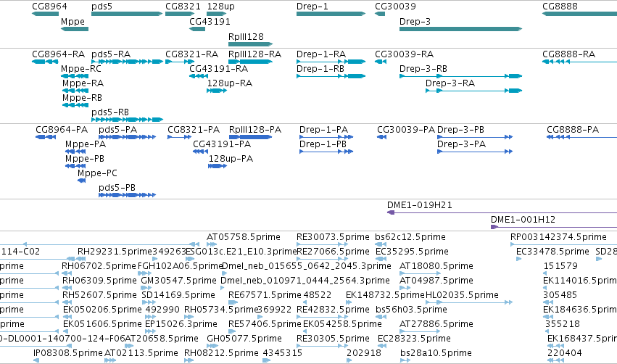Select the RE30073.5prime EST
This screenshot has height=364, width=617.
click(x=322, y=244)
